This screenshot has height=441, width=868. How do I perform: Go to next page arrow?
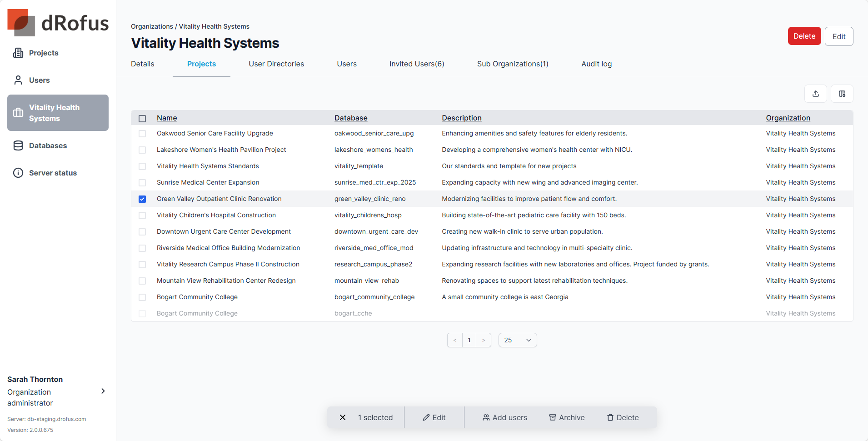point(484,340)
